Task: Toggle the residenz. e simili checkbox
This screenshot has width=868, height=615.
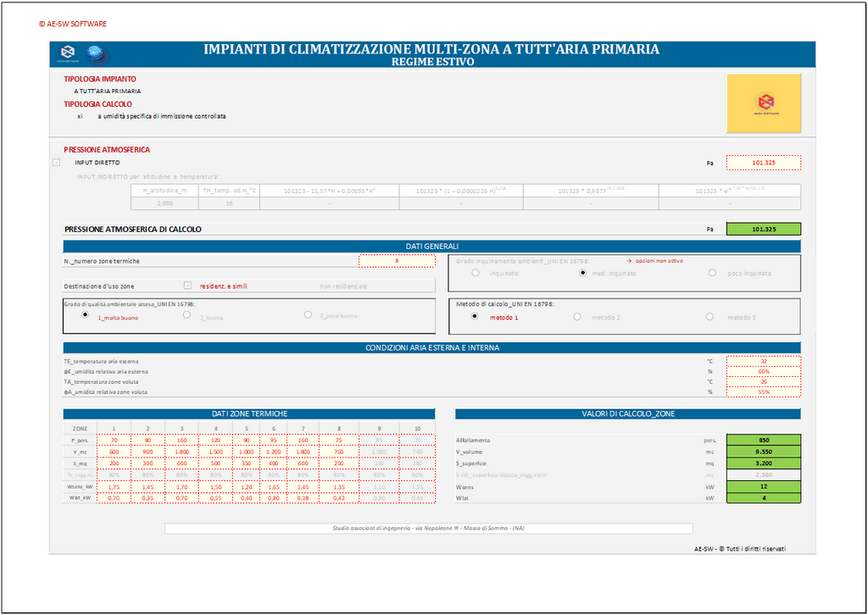Action: tap(188, 286)
